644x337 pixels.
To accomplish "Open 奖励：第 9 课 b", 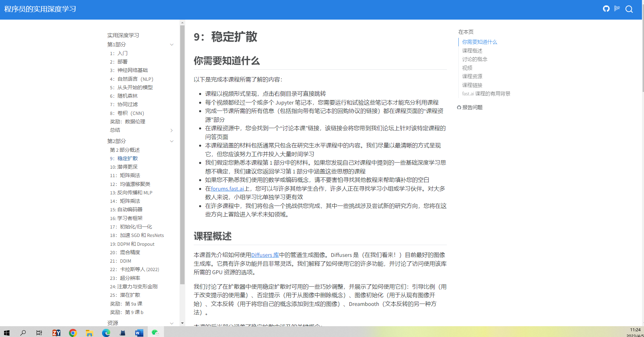I will [127, 312].
